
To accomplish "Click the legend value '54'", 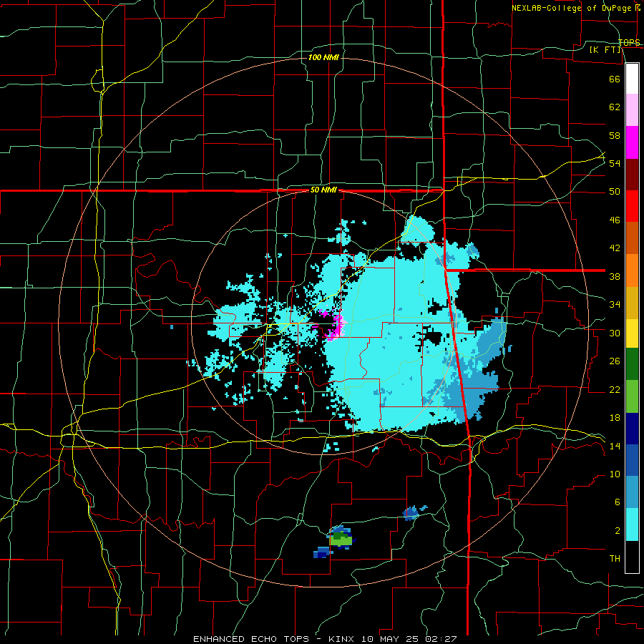I will (x=615, y=163).
